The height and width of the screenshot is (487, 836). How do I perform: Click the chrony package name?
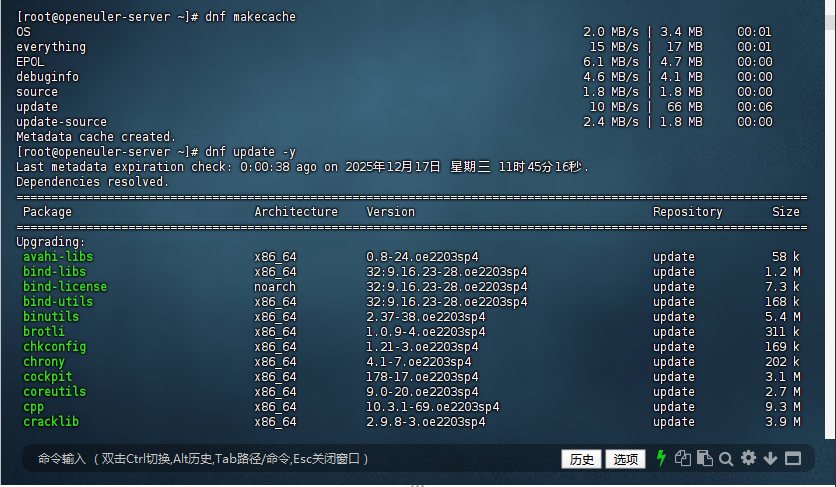tap(44, 362)
